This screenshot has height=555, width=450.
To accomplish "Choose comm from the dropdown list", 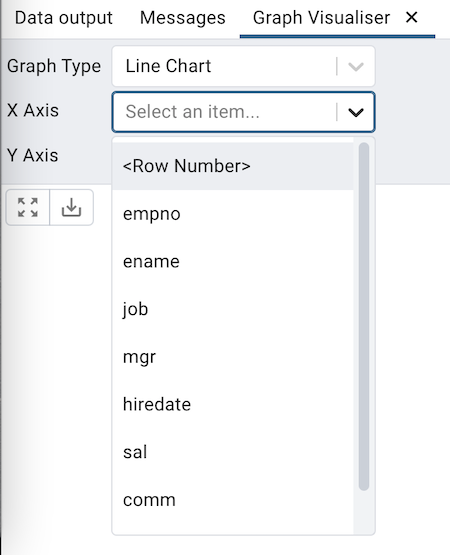I will 233,500.
